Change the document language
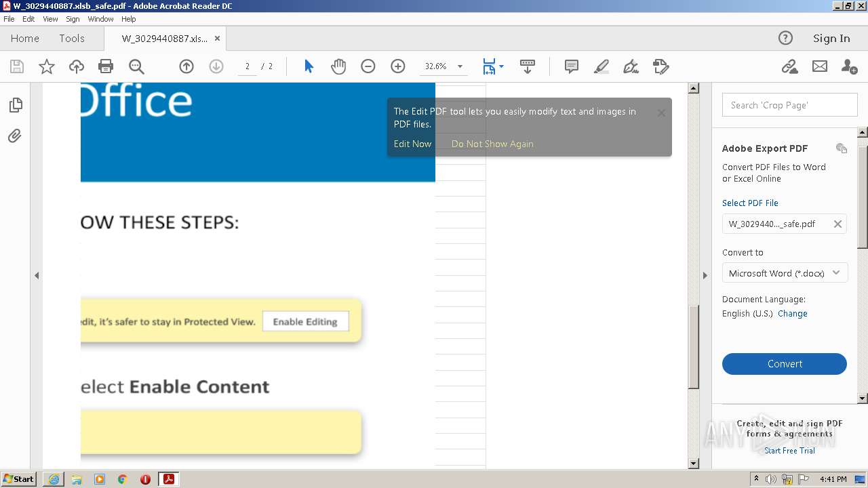The image size is (868, 488). (792, 314)
